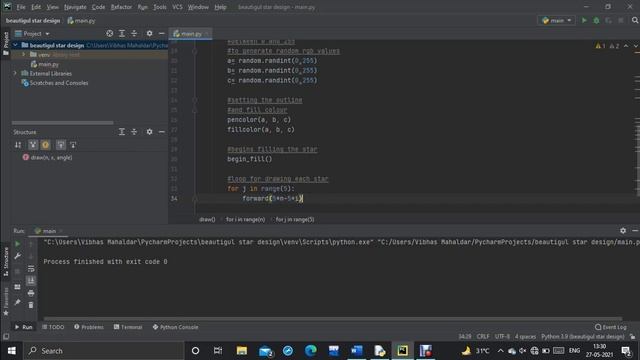The height and width of the screenshot is (360, 640).
Task: Click the locate-opened-file target icon in the Project panel
Action: (x=109, y=33)
